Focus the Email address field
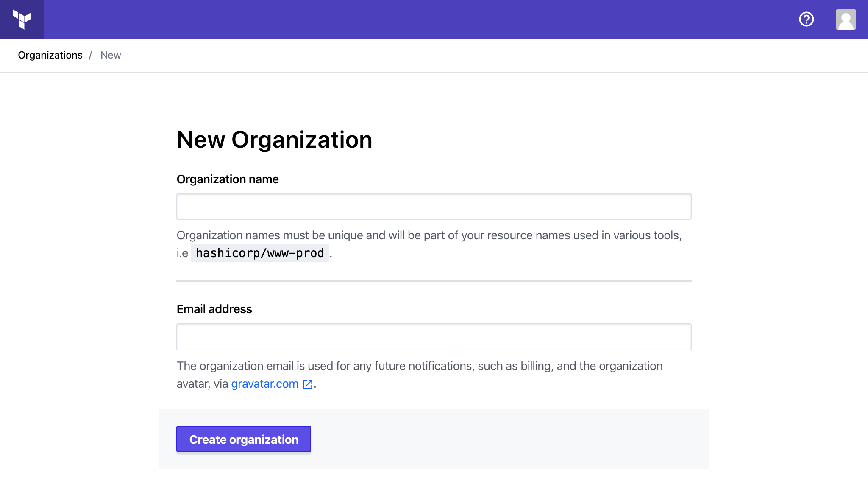 [x=434, y=337]
